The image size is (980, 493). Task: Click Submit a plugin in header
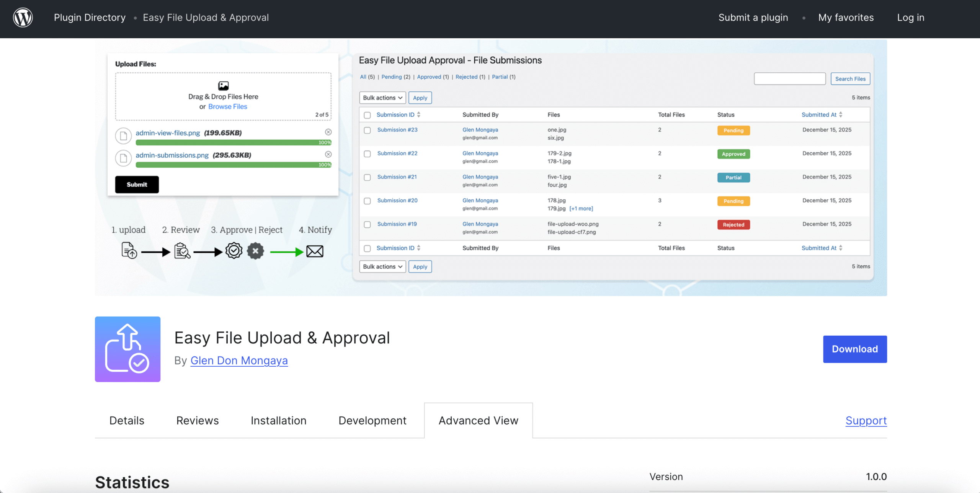point(753,18)
